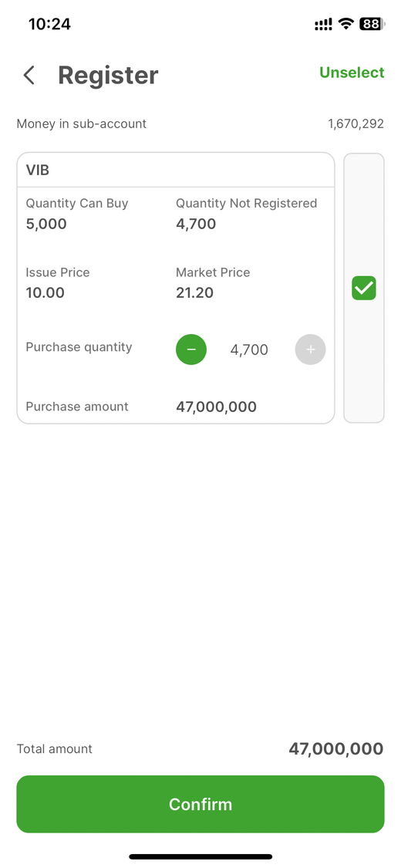This screenshot has height=868, width=401.
Task: Increase purchase quantity with plus button
Action: click(310, 350)
